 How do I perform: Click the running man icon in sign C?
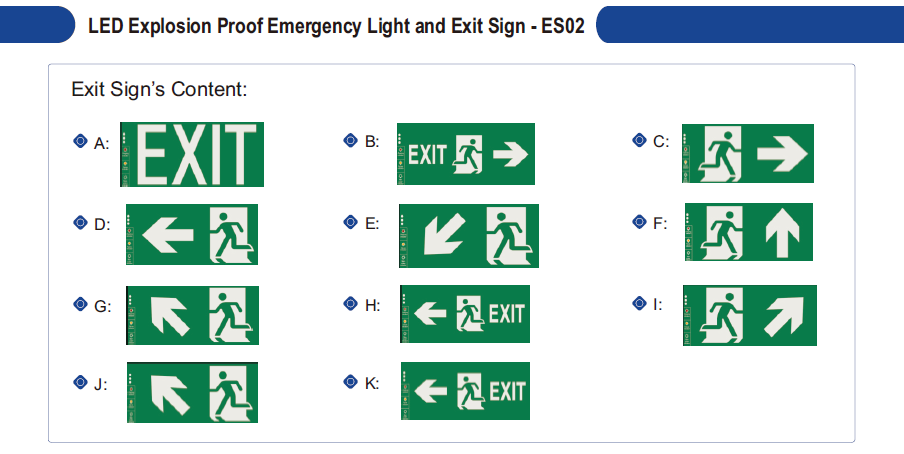[x=719, y=153]
